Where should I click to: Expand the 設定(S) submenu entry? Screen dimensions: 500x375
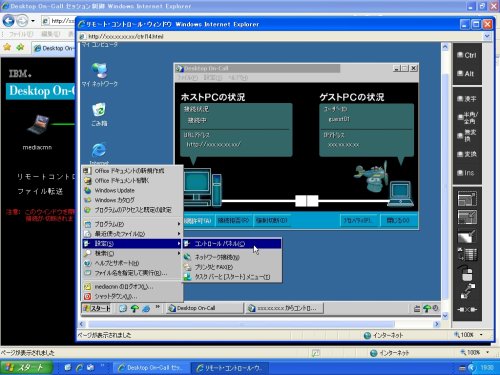click(132, 244)
